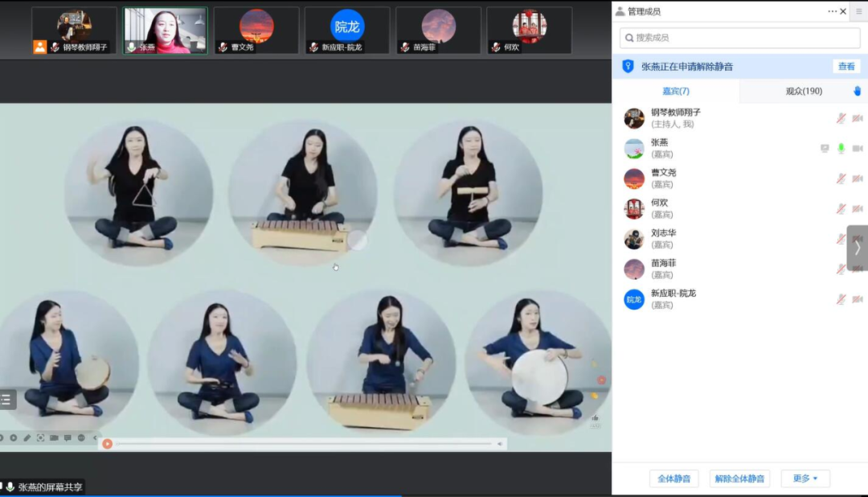The image size is (868, 497).
Task: Toggle camera for 钢琴教师翔子 in member list
Action: [x=858, y=118]
